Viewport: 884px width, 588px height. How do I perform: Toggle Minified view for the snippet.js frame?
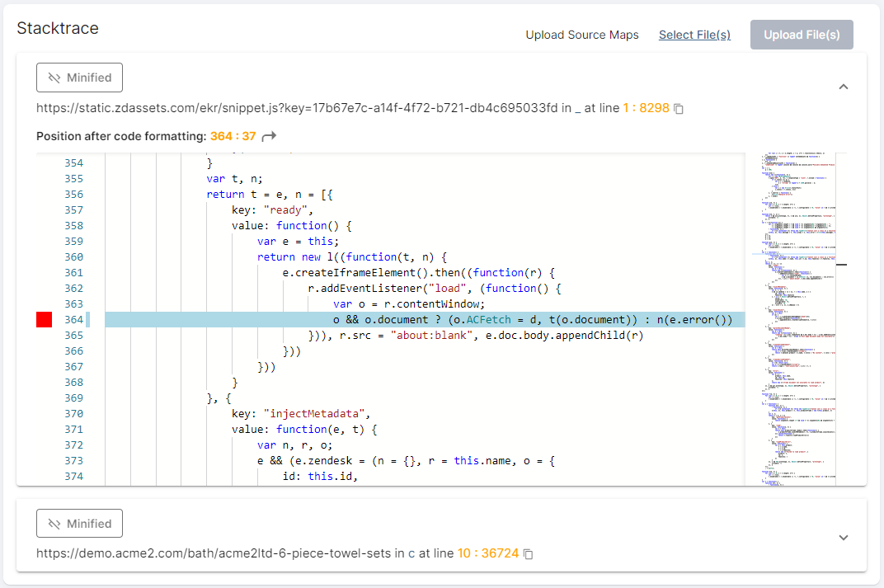tap(79, 77)
